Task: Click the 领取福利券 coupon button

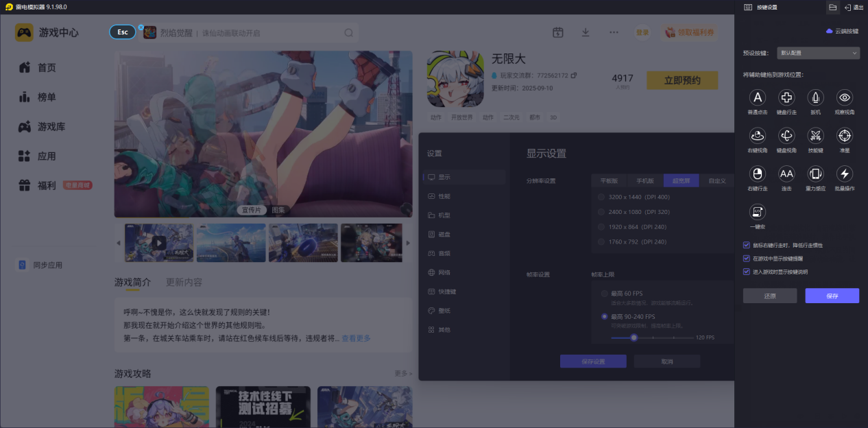Action: [x=690, y=32]
